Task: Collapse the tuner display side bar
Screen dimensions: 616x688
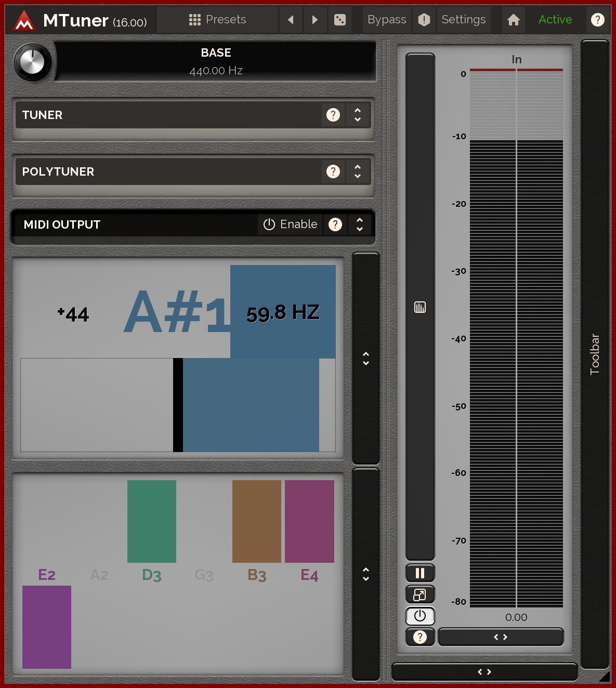Action: [366, 359]
